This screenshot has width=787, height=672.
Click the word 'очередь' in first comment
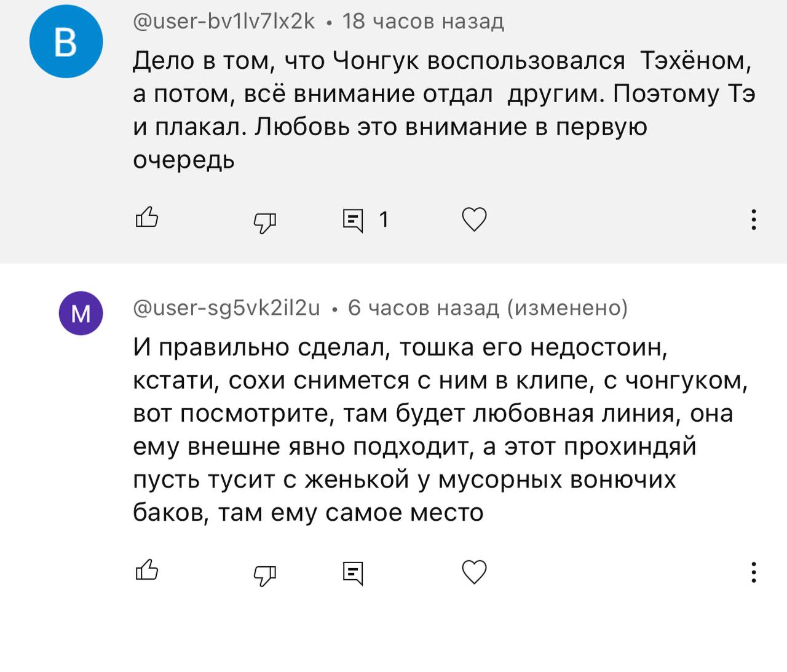click(184, 160)
